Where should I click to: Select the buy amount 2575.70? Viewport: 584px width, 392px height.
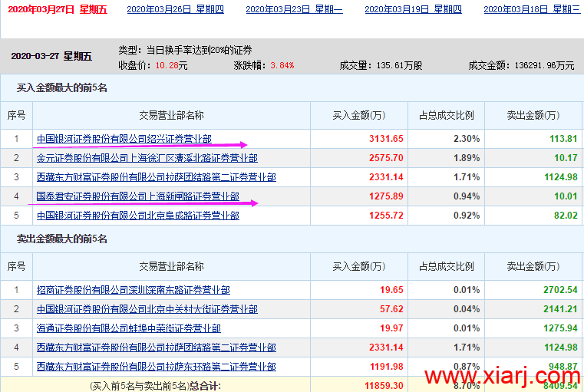click(386, 158)
